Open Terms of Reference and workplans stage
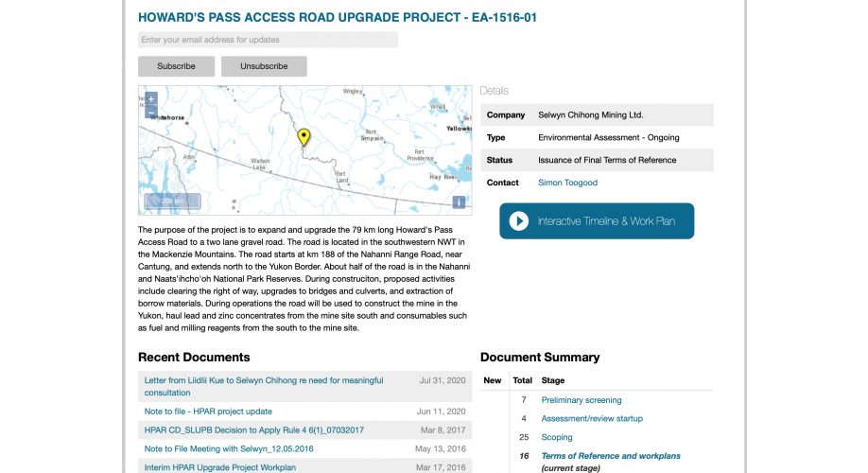 click(x=611, y=456)
